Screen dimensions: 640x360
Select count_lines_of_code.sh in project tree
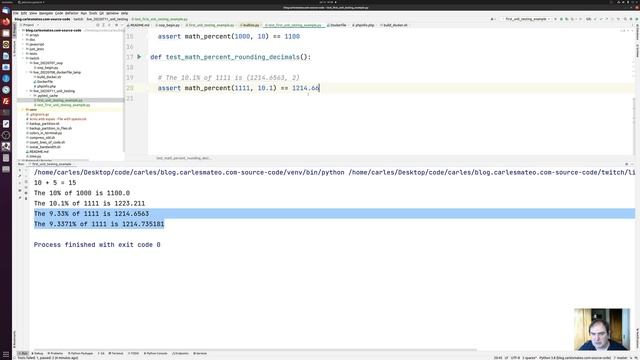click(47, 142)
